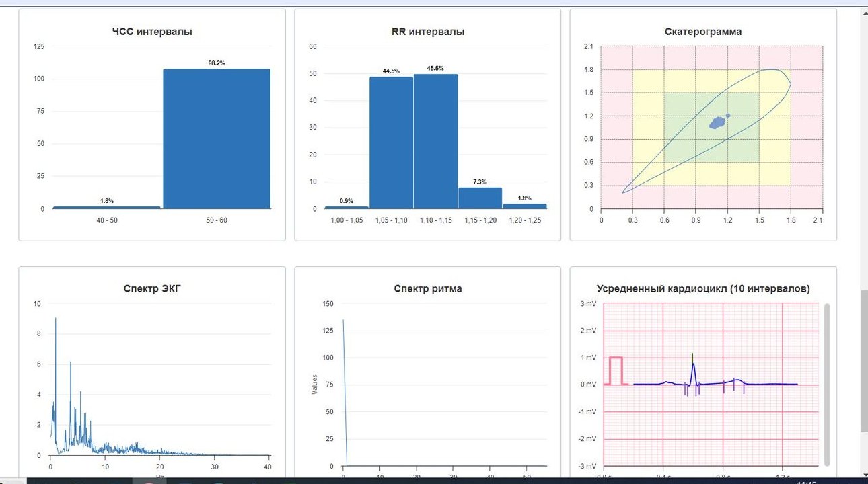Click the page vertical scrollbar thumb
This screenshot has height=484, width=868.
[x=864, y=361]
